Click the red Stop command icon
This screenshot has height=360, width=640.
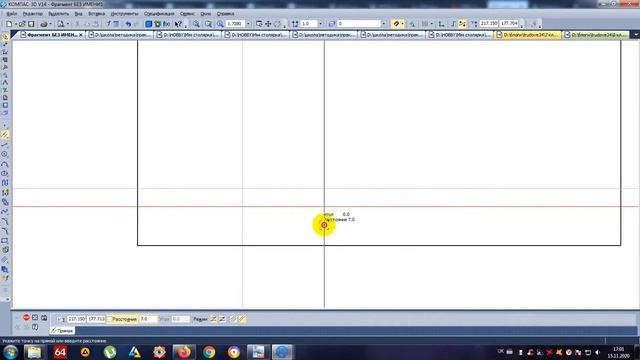(x=27, y=317)
